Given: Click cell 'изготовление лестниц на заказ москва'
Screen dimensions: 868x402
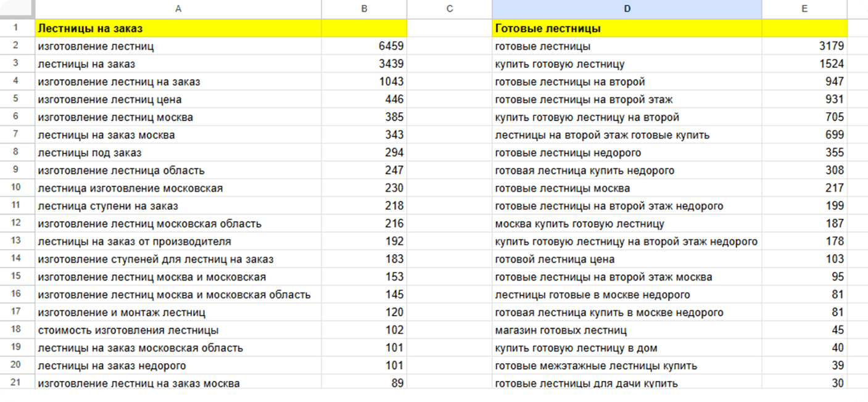Looking at the screenshot, I should [x=178, y=383].
